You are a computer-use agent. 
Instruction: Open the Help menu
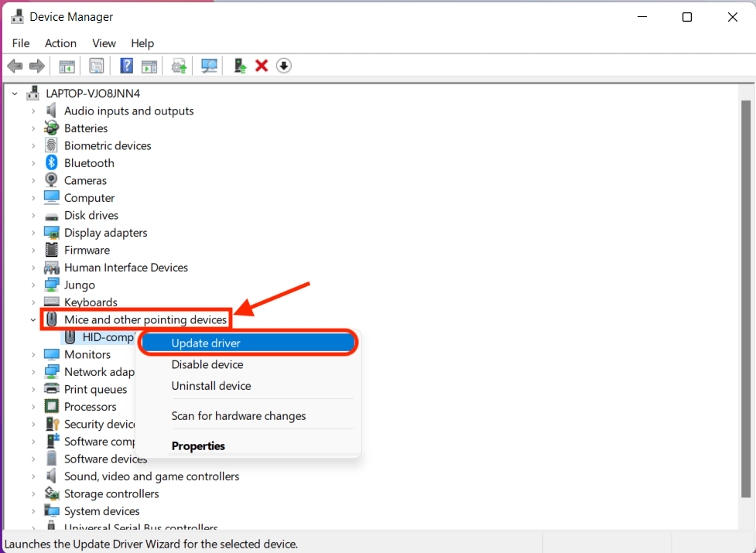coord(142,43)
